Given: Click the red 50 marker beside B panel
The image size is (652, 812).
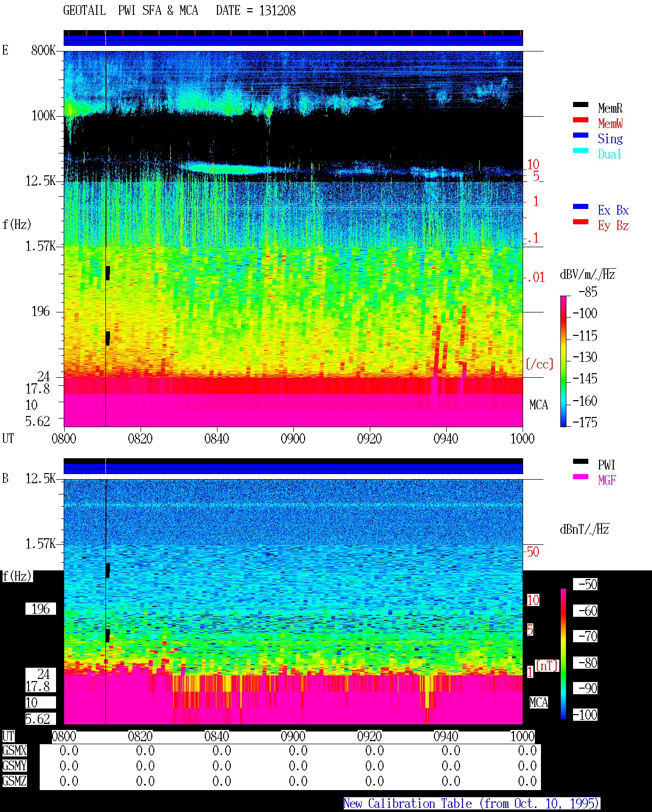Looking at the screenshot, I should pos(533,552).
